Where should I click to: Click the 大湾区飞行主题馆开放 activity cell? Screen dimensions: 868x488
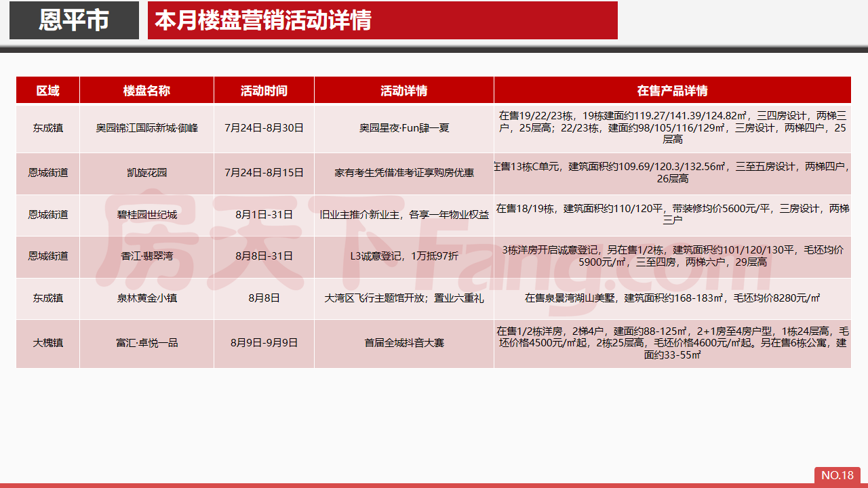pos(404,298)
